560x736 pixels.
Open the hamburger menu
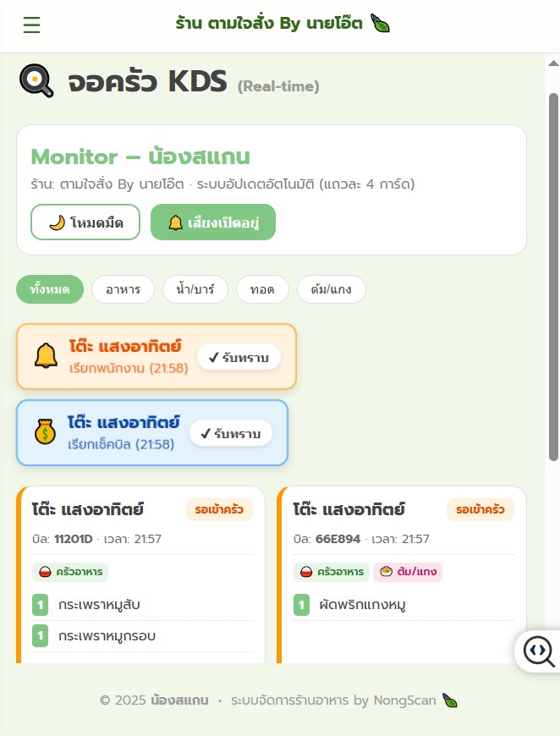pyautogui.click(x=31, y=25)
